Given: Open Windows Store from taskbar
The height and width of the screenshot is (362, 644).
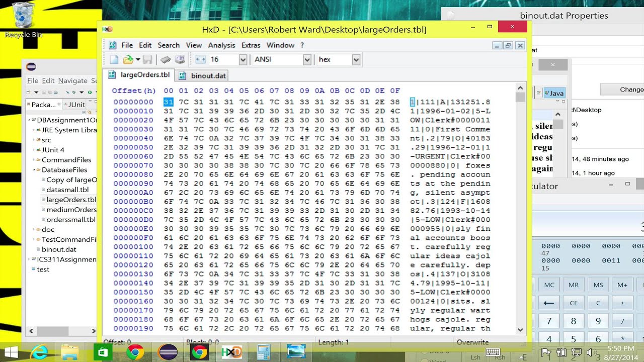Looking at the screenshot, I should (103, 352).
